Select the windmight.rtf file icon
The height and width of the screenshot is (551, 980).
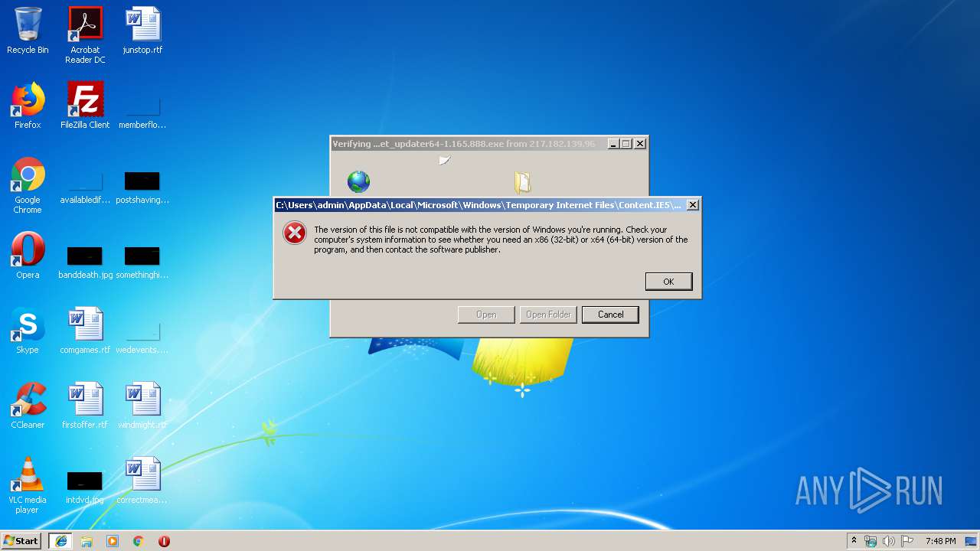tap(142, 406)
